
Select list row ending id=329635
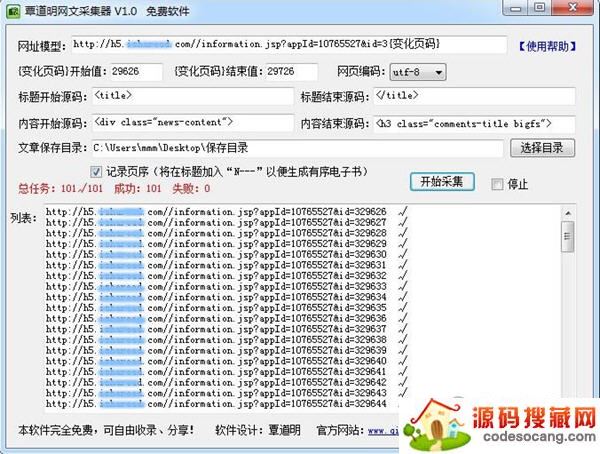pyautogui.click(x=227, y=308)
